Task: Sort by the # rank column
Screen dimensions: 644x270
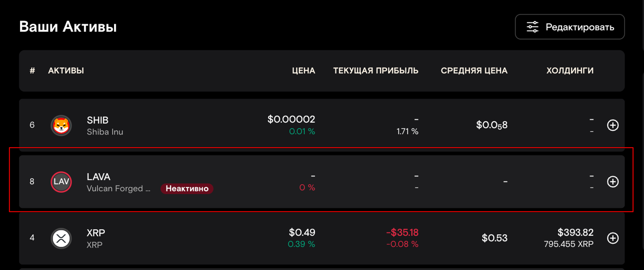Action: coord(32,71)
